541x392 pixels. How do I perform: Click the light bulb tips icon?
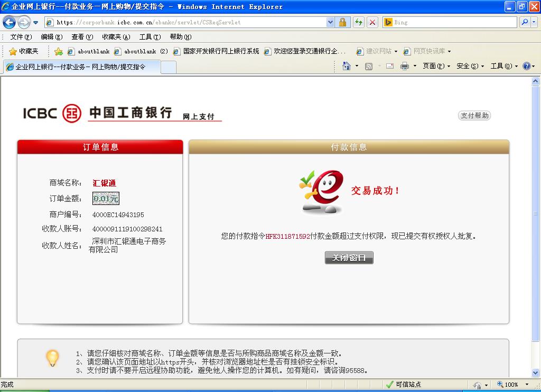point(52,358)
